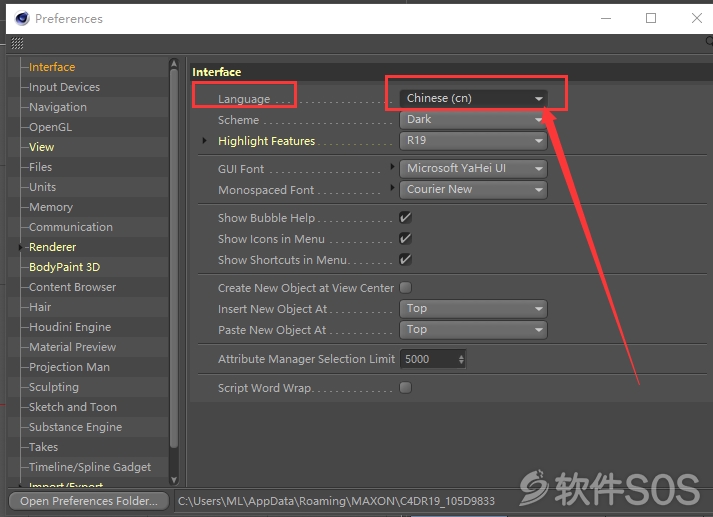Click the preferences folder path text

(336, 501)
